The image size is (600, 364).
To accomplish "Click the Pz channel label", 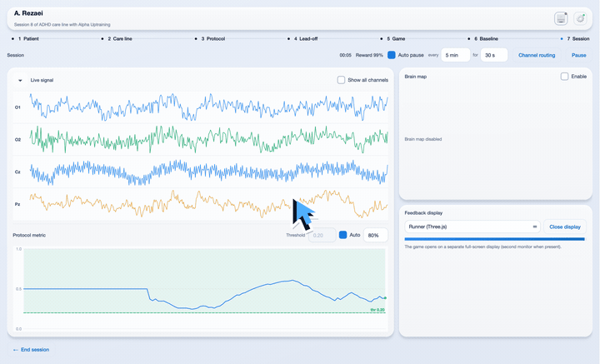I will click(x=17, y=204).
